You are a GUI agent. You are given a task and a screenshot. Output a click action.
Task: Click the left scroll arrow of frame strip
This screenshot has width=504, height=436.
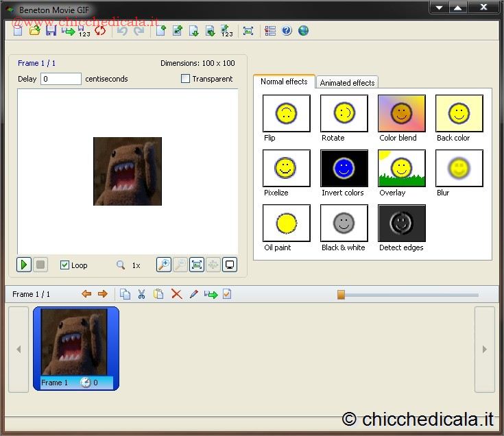(x=19, y=349)
